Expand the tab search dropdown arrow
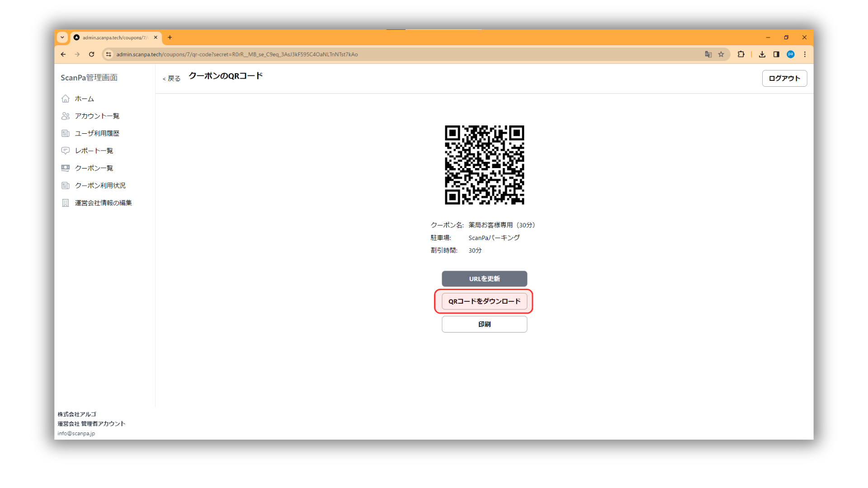Screen dimensions: 868x488 click(x=62, y=38)
